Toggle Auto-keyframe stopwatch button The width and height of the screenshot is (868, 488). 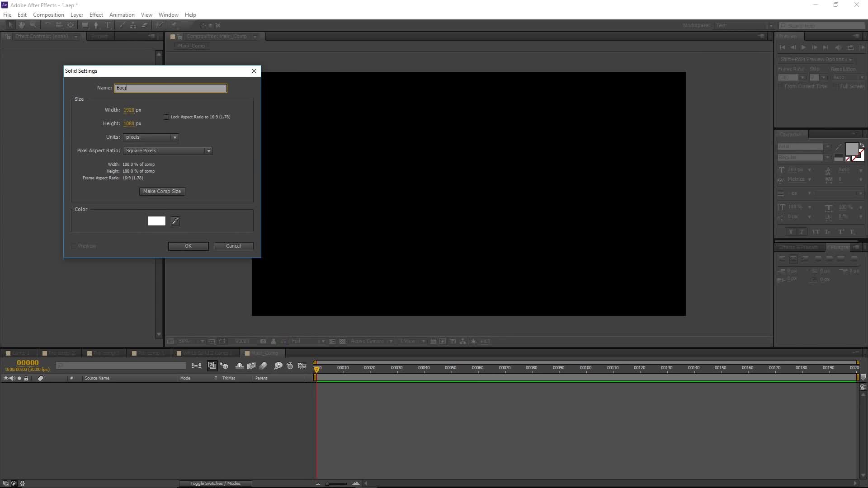click(x=290, y=366)
